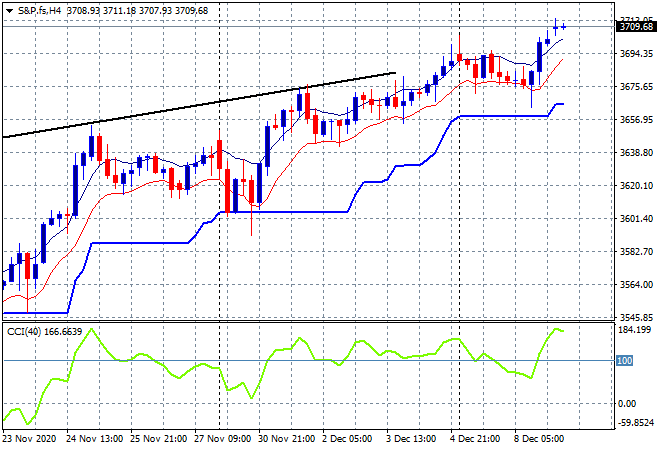Click the 0.00 CCI scale label
Image resolution: width=660 pixels, height=450 pixels.
pyautogui.click(x=627, y=404)
